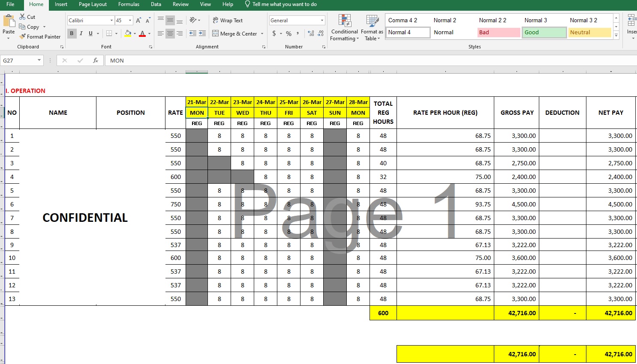
Task: Click the Increase Decimal icon
Action: click(311, 33)
